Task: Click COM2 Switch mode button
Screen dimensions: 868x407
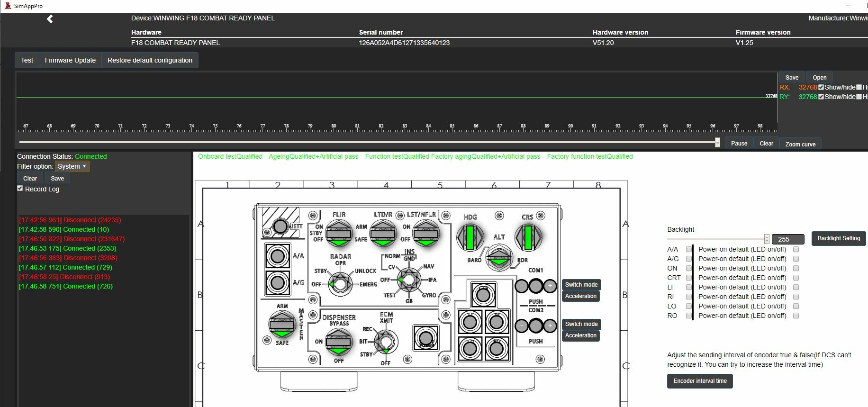Action: tap(581, 324)
